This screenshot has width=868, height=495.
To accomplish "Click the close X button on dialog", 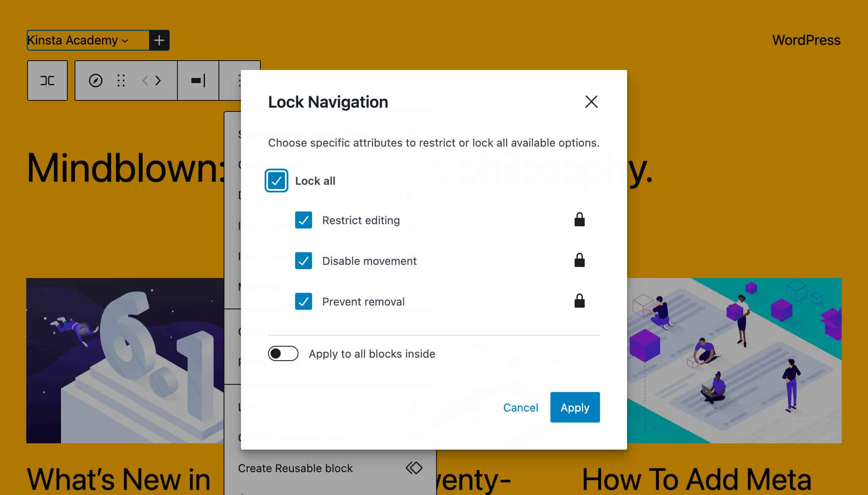I will [592, 102].
